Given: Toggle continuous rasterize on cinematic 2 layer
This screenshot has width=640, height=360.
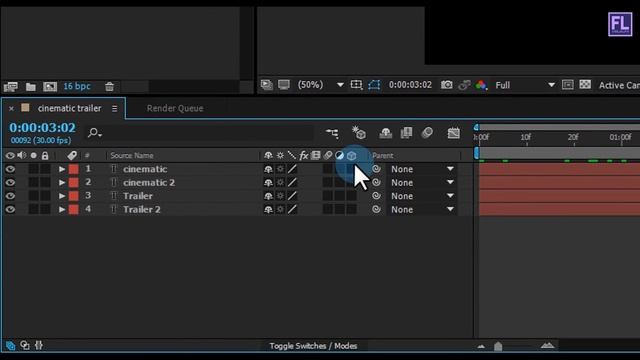Looking at the screenshot, I should (x=280, y=182).
